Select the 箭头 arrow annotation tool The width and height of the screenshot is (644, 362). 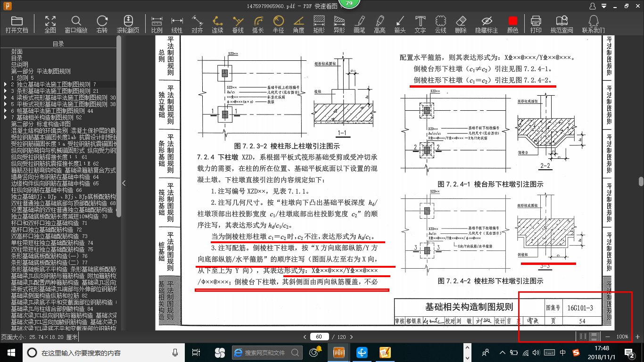click(400, 25)
